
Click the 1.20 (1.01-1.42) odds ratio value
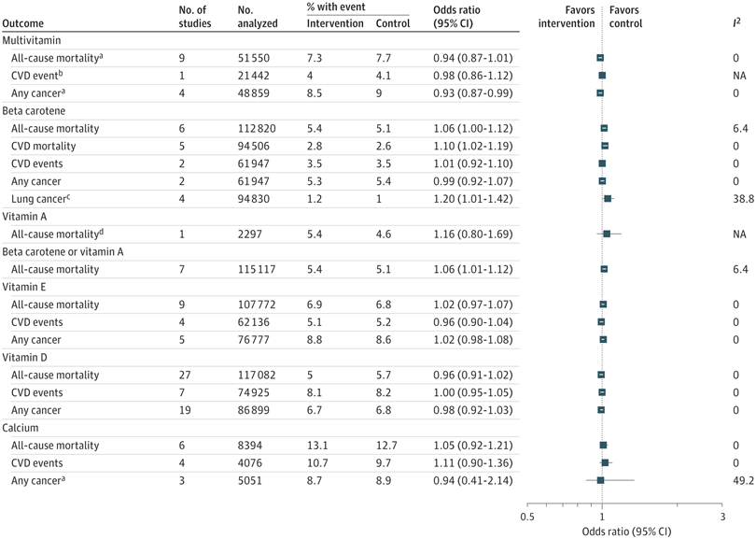click(x=473, y=199)
